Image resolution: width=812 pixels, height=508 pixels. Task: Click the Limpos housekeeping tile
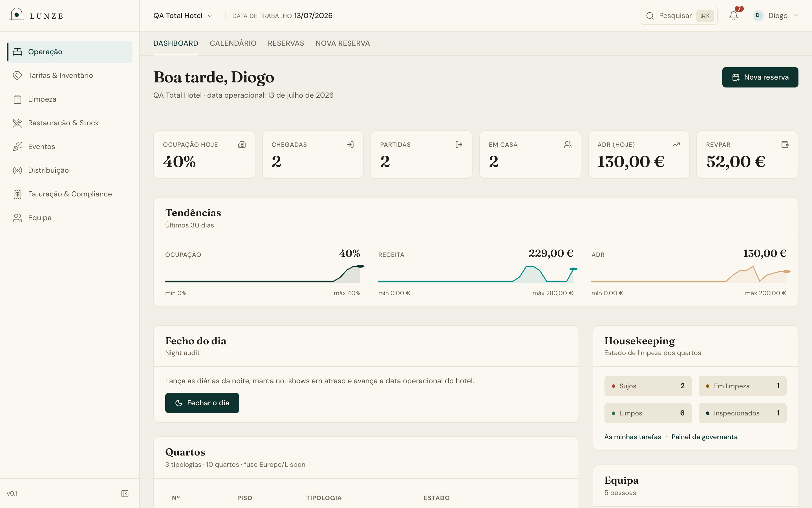point(648,413)
